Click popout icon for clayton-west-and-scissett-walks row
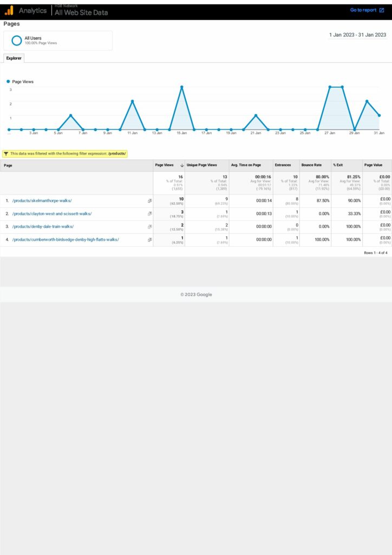 pos(149,214)
